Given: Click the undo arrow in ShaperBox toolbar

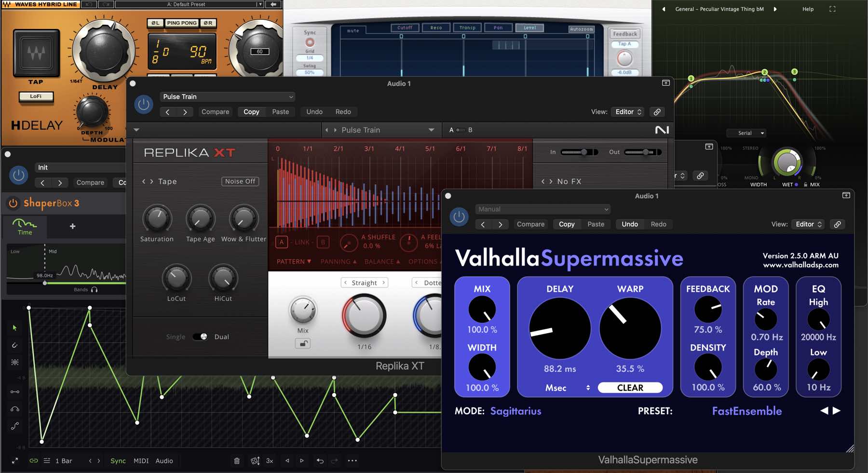Looking at the screenshot, I should [x=320, y=461].
